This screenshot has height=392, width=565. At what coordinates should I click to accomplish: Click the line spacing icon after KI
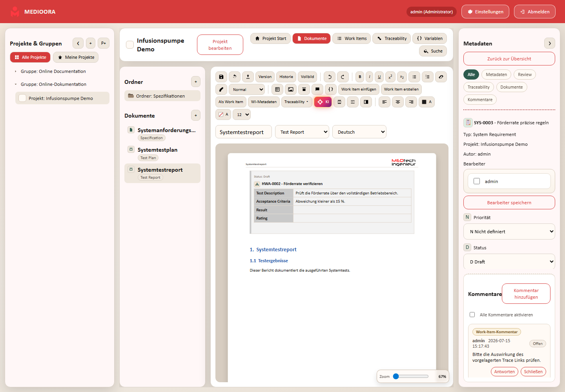(339, 102)
